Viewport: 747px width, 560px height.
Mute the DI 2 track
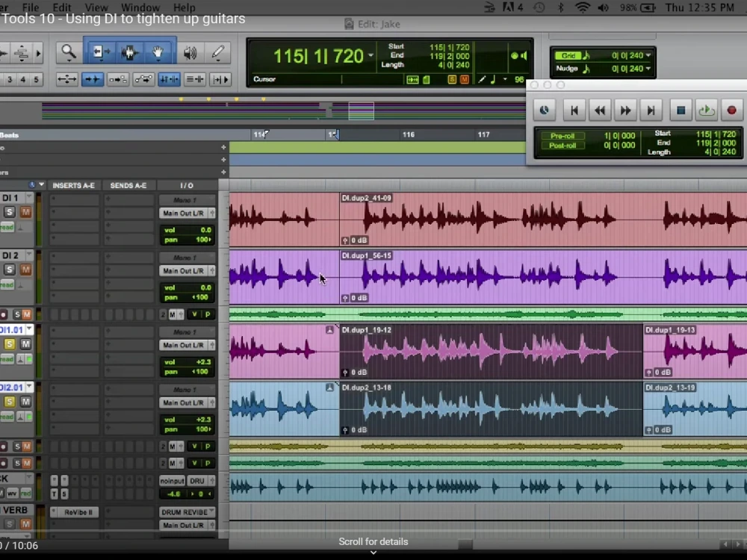click(x=25, y=270)
